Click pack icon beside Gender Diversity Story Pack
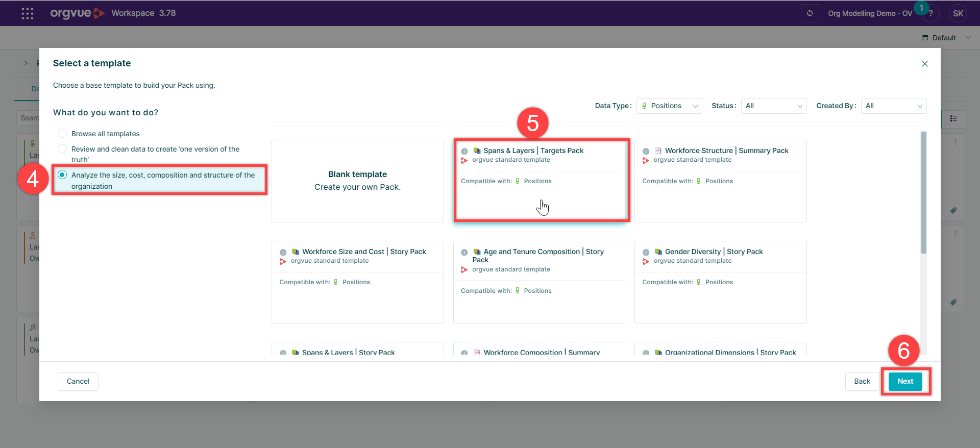This screenshot has height=448, width=980. (x=658, y=252)
